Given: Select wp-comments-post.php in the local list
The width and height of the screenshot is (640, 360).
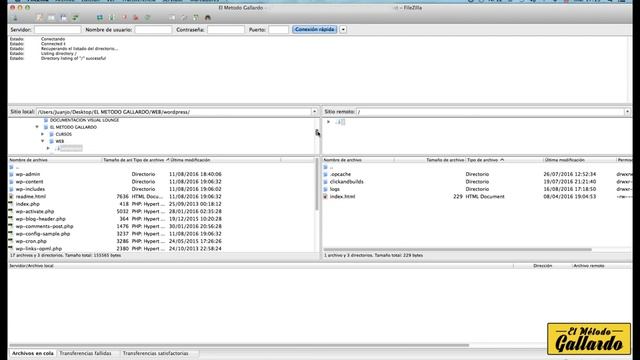Looking at the screenshot, I should (x=44, y=226).
